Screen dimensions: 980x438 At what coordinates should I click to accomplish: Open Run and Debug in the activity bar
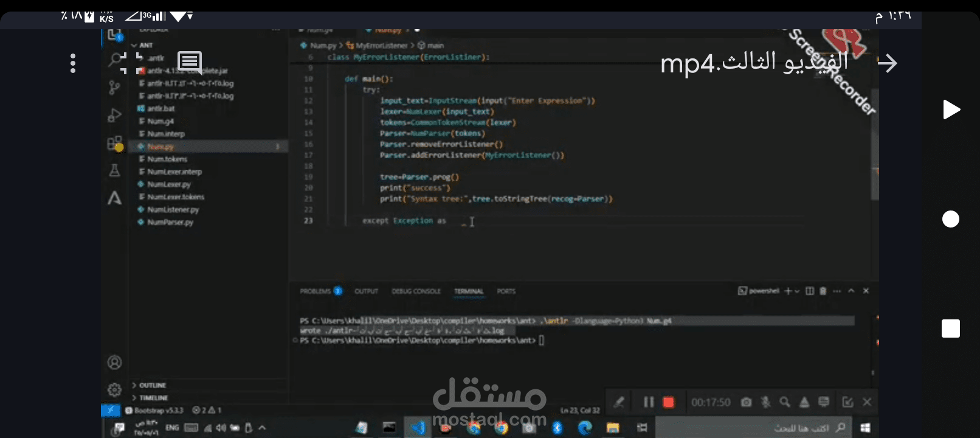click(114, 116)
